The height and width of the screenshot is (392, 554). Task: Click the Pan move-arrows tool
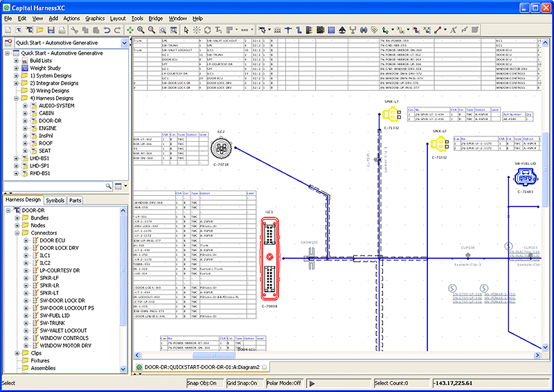(129, 30)
